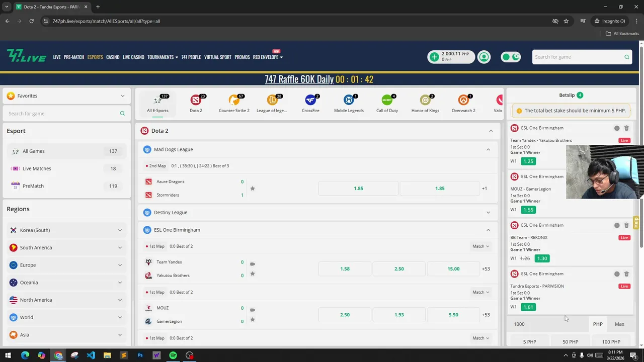Open video stream for MOUZ match
Viewport: 644px width, 362px height.
253,310
